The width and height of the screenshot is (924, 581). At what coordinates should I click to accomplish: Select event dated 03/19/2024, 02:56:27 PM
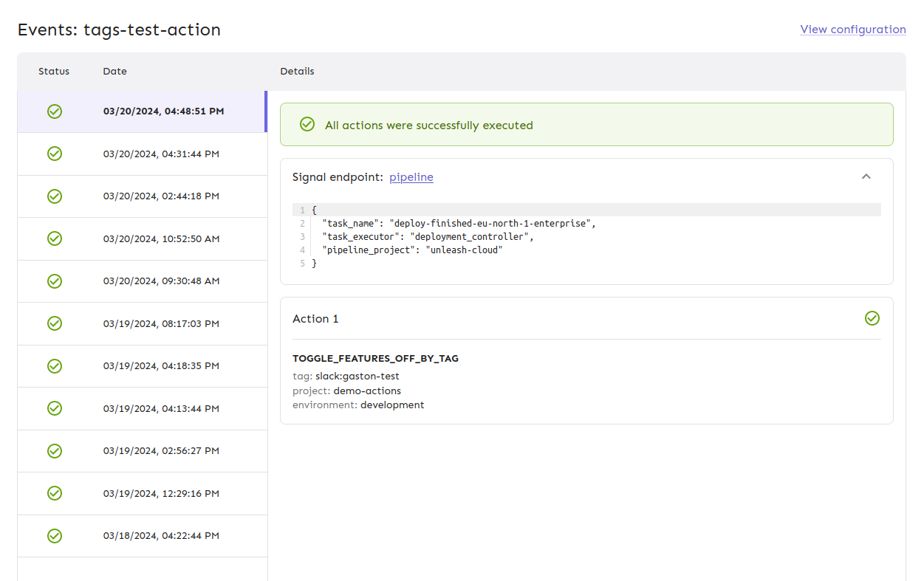[x=161, y=451]
